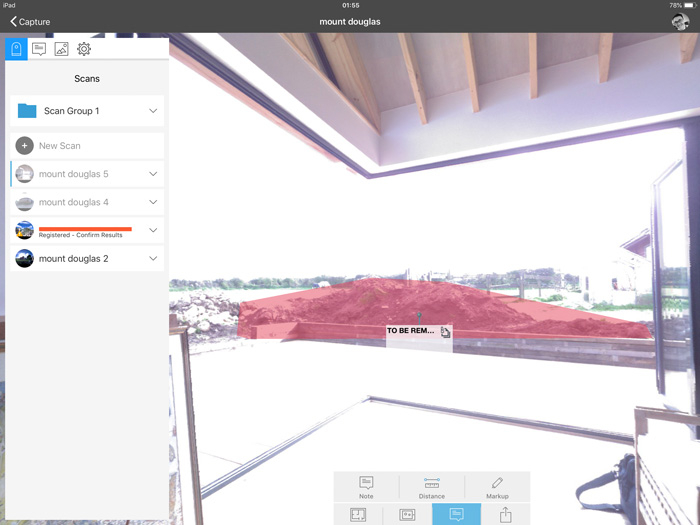This screenshot has width=700, height=525.
Task: Expand the mount douglas 4 chevron
Action: pyautogui.click(x=153, y=202)
